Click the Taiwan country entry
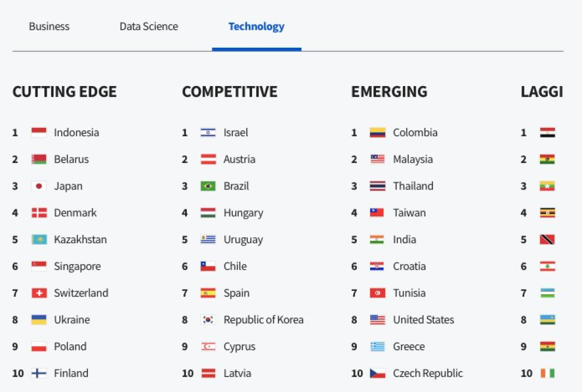This screenshot has height=392, width=582. click(x=409, y=213)
